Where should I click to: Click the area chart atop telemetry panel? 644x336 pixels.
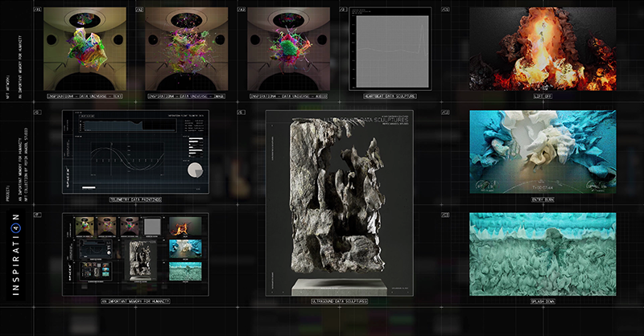[x=128, y=125]
